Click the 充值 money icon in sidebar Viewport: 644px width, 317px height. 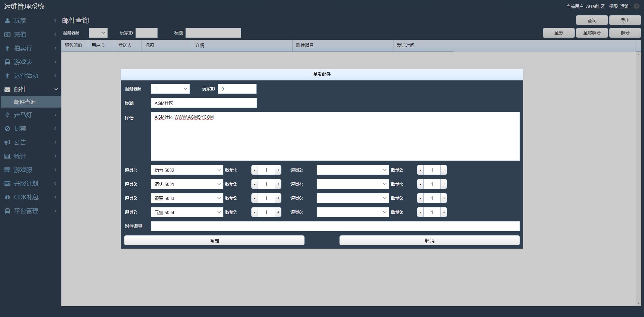click(x=7, y=35)
